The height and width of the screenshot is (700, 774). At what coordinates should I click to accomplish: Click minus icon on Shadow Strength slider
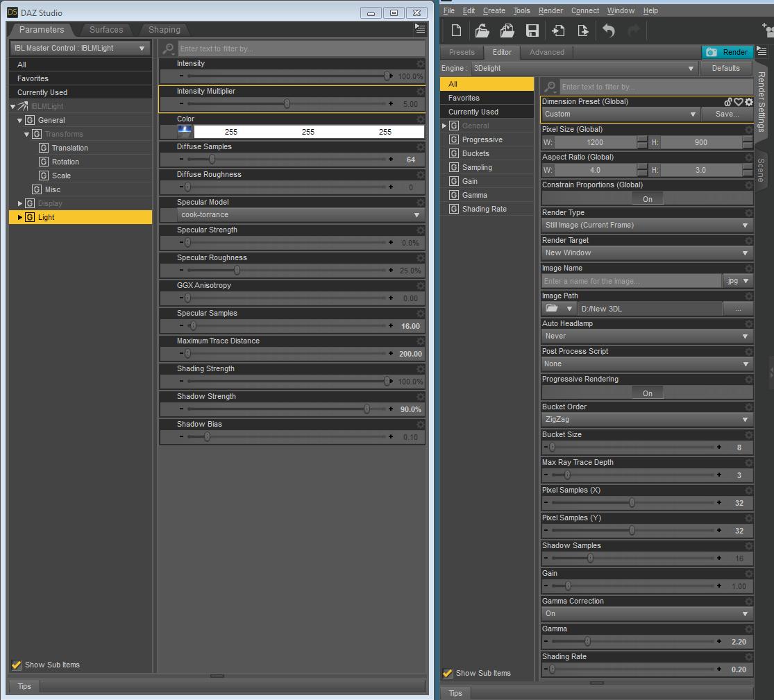coord(181,409)
